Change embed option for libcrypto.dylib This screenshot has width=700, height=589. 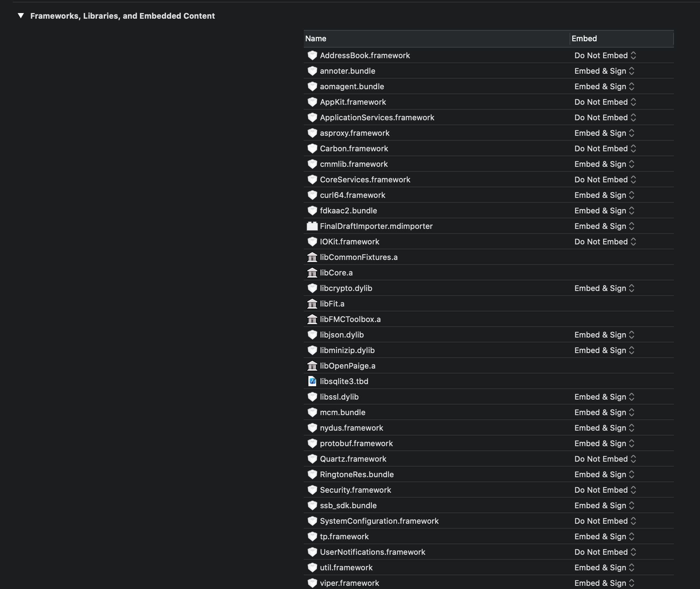604,288
